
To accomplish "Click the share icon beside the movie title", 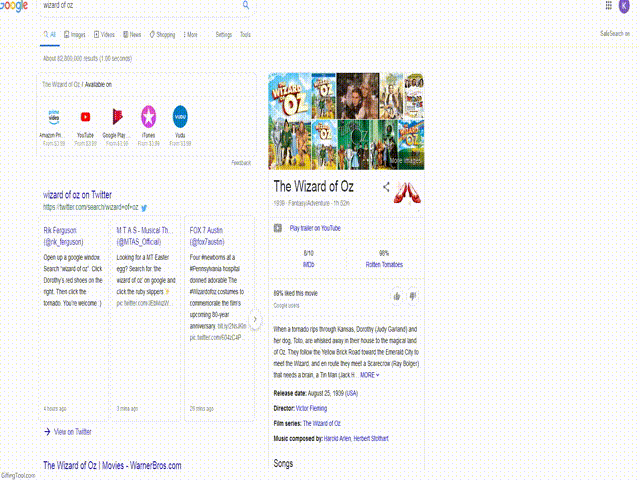I will click(386, 187).
